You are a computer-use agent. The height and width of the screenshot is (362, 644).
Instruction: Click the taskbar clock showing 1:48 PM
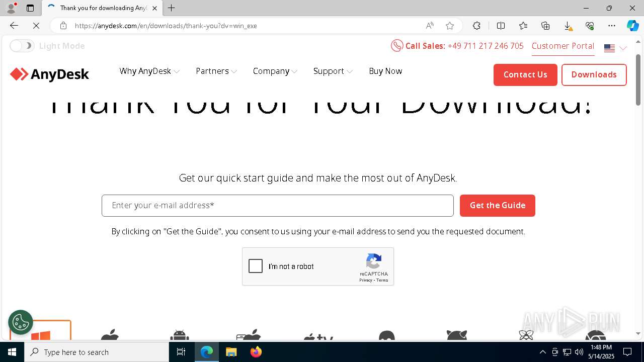point(601,352)
